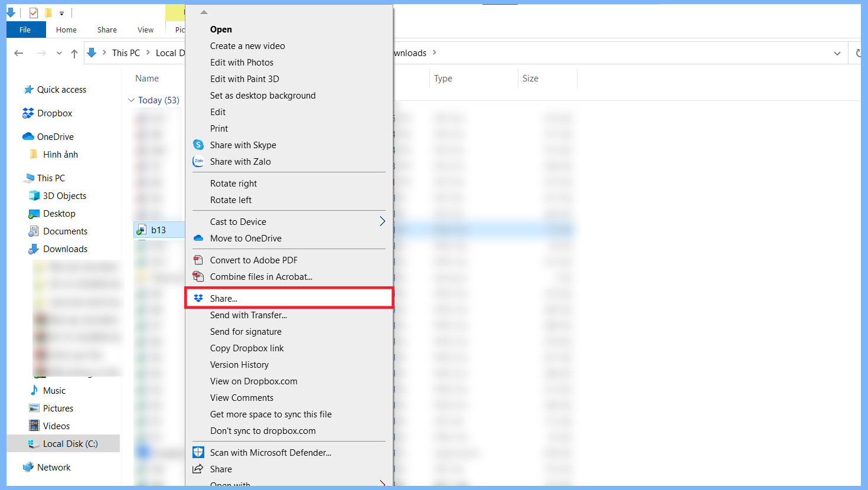Select Send with Transfer...
Screen dimensions: 868x490
(249, 315)
